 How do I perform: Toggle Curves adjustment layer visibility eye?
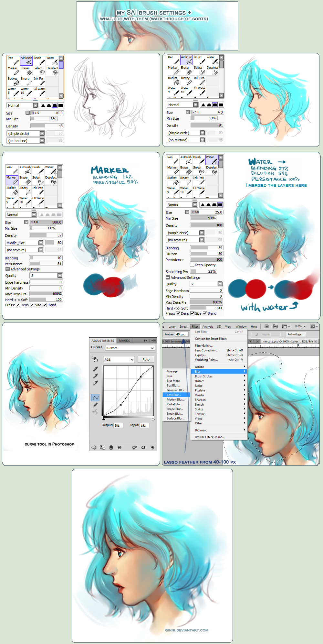pos(120,448)
